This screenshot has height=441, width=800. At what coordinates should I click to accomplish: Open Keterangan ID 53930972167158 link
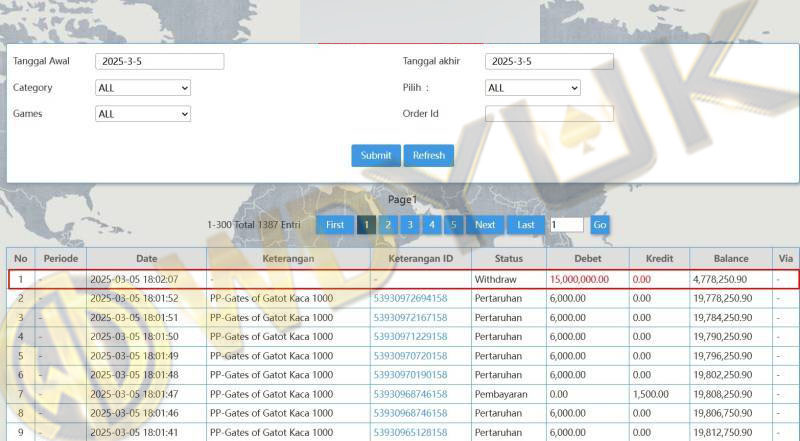410,317
